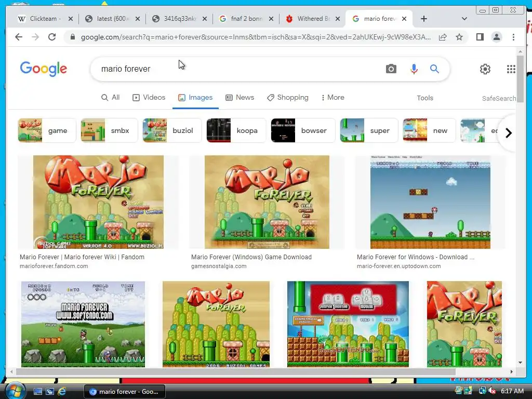Open Chrome three-dot menu
Image resolution: width=532 pixels, height=399 pixels.
[514, 37]
